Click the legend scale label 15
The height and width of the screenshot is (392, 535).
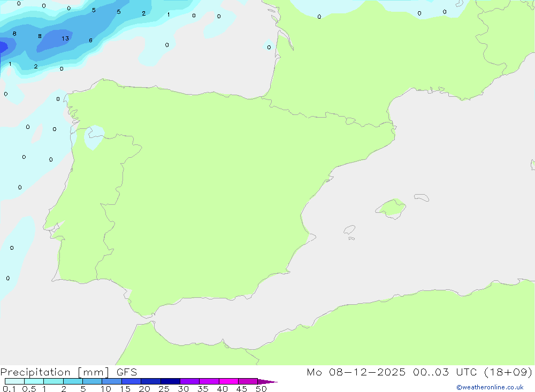click(x=125, y=389)
